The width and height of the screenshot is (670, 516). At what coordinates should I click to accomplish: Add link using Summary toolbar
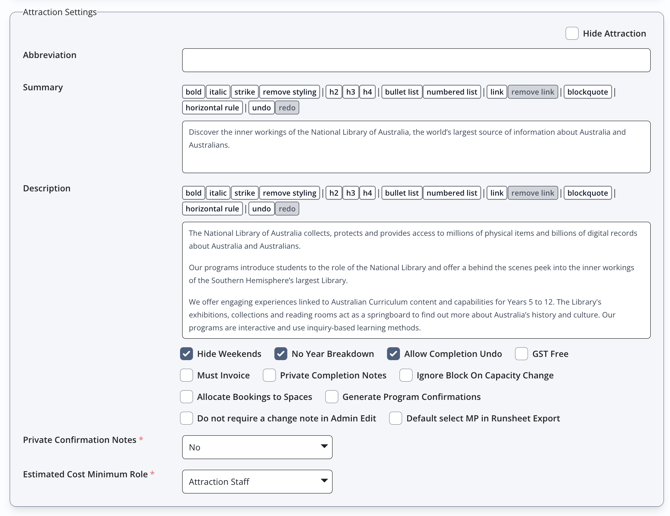[x=496, y=92]
